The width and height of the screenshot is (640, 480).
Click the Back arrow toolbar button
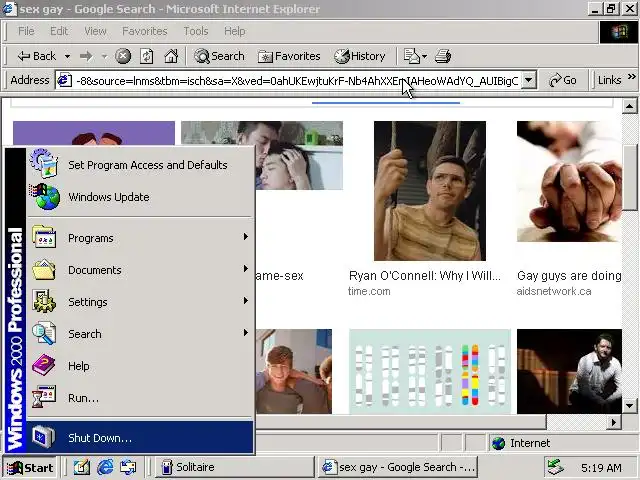[x=37, y=56]
